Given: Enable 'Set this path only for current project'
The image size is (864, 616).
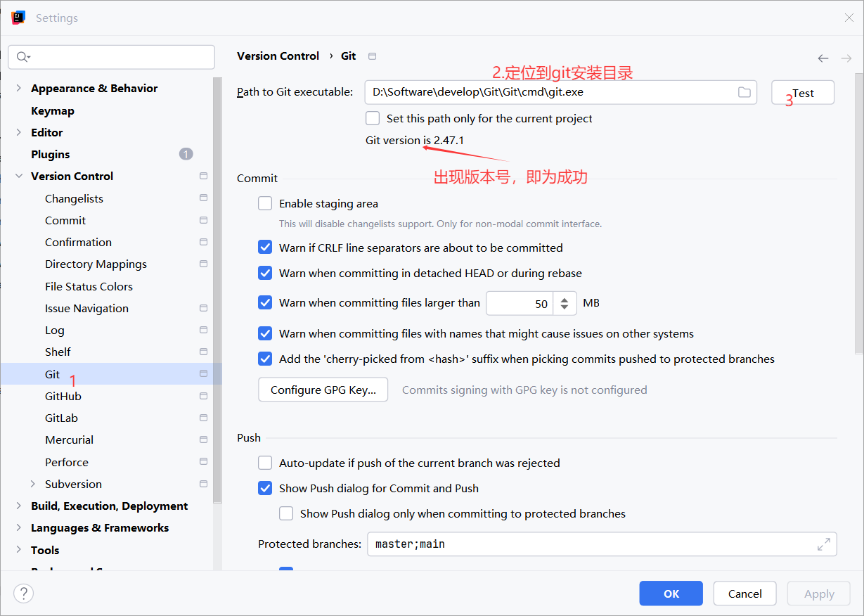Looking at the screenshot, I should [373, 118].
